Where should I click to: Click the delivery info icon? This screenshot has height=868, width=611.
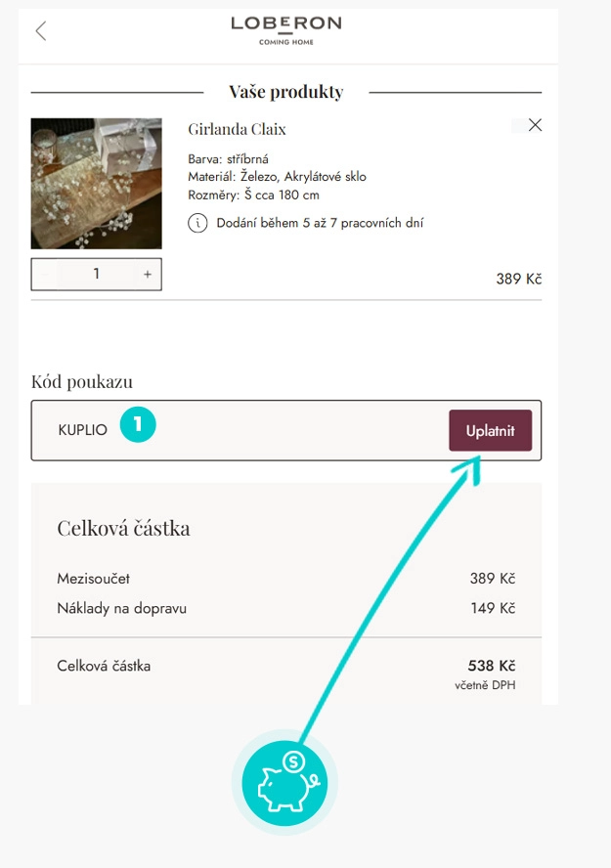pos(197,223)
